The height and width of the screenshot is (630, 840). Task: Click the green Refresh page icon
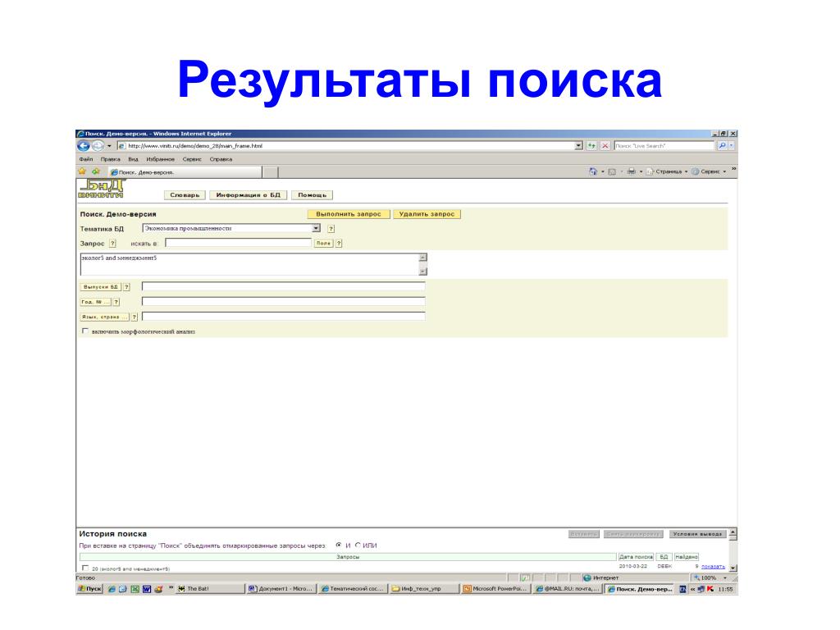[591, 146]
